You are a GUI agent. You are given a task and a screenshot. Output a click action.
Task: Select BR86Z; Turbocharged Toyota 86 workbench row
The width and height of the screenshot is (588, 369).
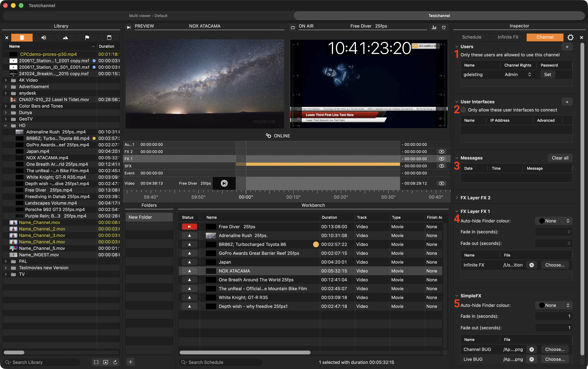tap(310, 244)
